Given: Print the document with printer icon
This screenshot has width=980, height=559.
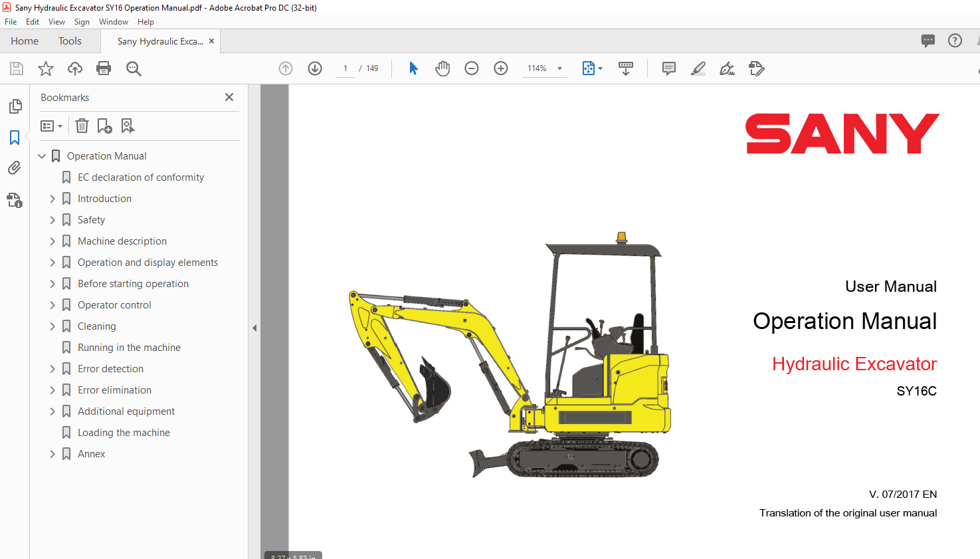Looking at the screenshot, I should (104, 68).
